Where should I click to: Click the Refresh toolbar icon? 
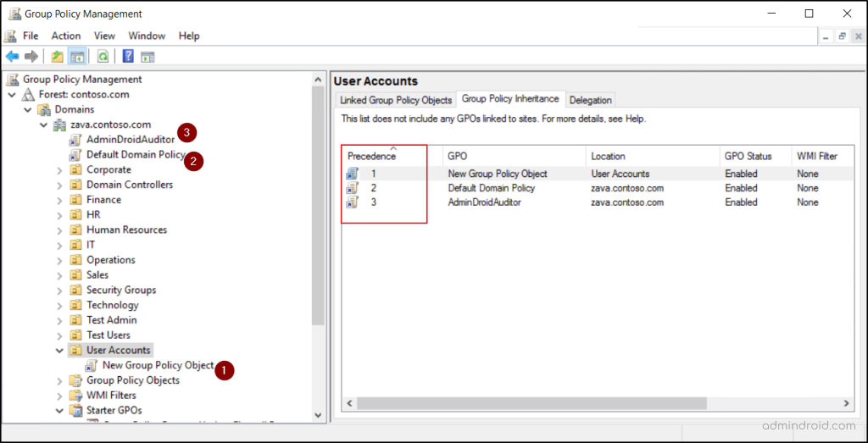(x=103, y=57)
